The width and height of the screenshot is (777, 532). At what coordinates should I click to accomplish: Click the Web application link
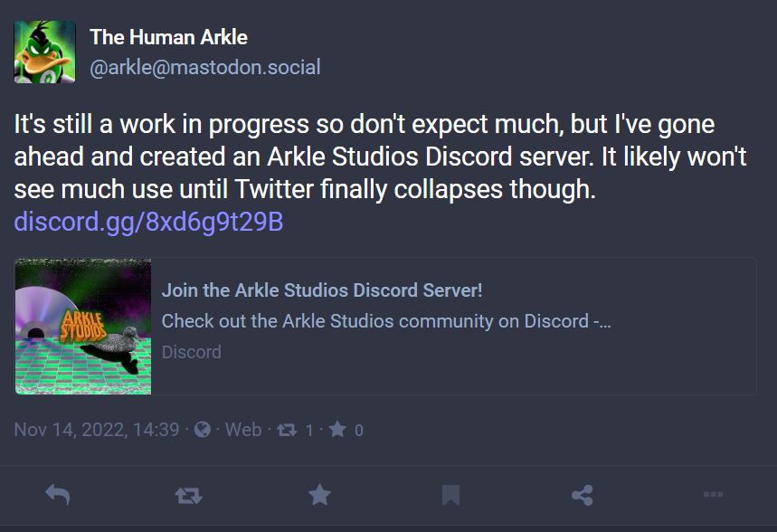point(243,430)
